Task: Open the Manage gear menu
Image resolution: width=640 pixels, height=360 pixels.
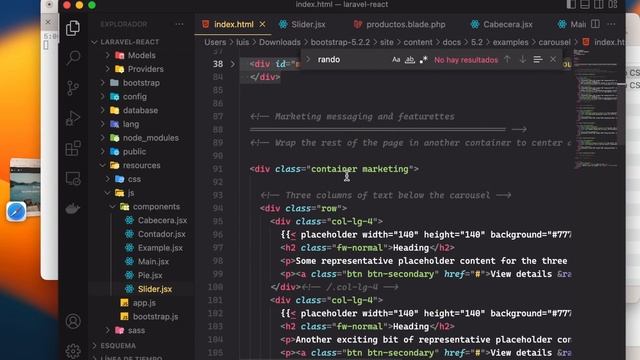Action: [73, 351]
